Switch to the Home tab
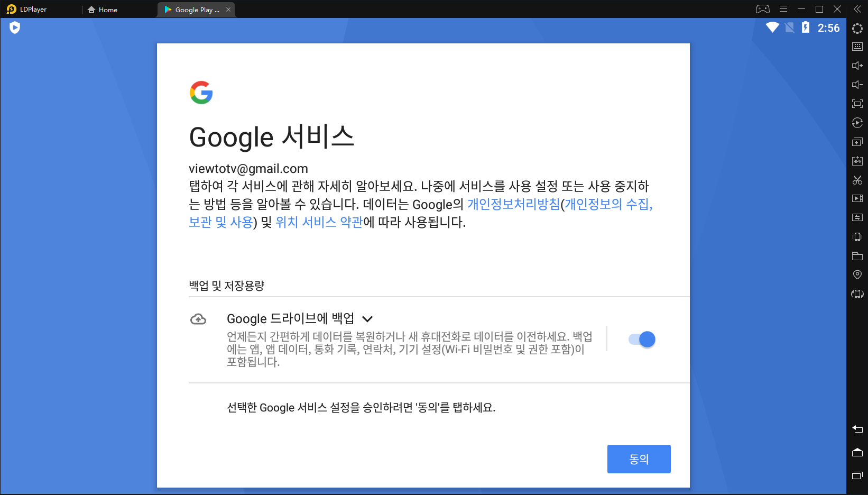 point(103,10)
